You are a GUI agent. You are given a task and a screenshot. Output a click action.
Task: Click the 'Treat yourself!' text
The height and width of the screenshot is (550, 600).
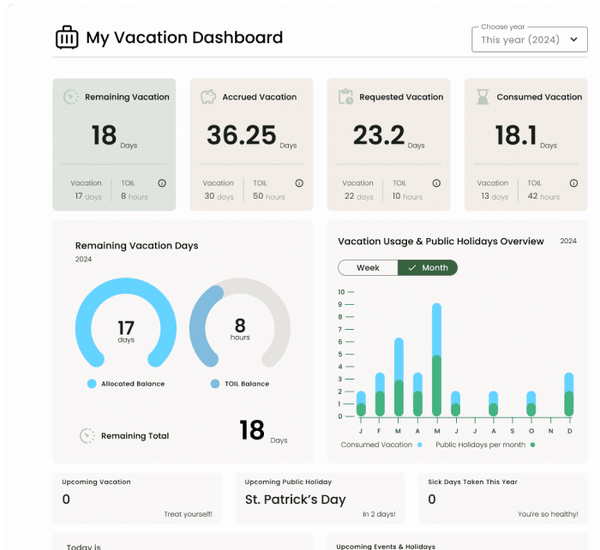coord(188,514)
